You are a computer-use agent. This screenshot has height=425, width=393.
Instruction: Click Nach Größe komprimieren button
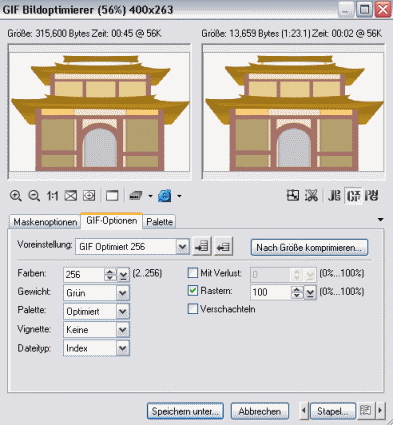click(309, 248)
